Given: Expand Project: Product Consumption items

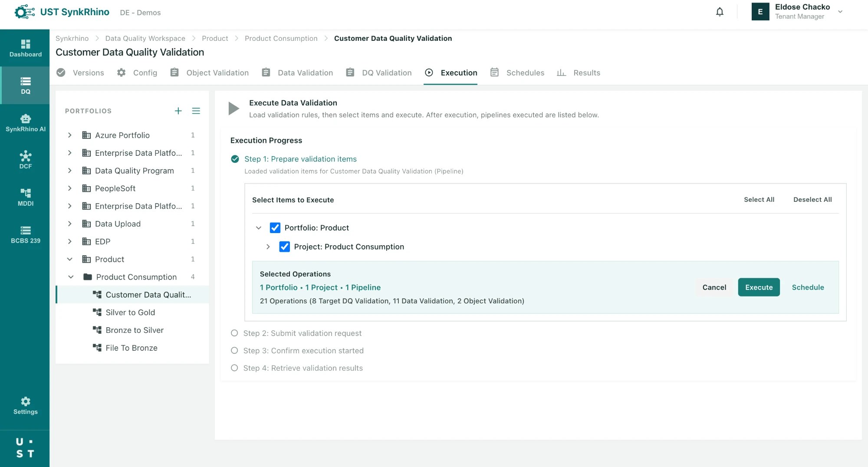Looking at the screenshot, I should [x=268, y=247].
